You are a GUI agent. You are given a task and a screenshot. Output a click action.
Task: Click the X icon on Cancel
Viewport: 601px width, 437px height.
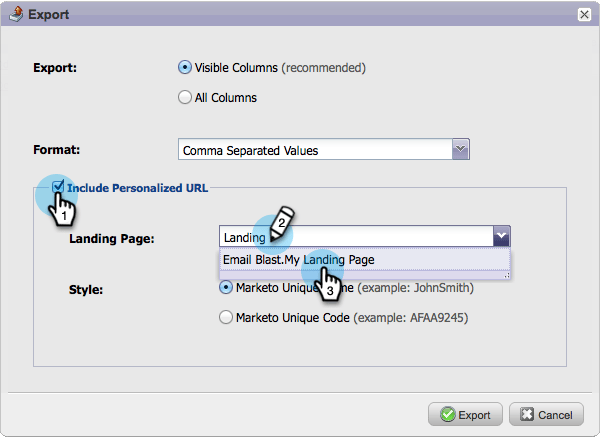point(525,415)
